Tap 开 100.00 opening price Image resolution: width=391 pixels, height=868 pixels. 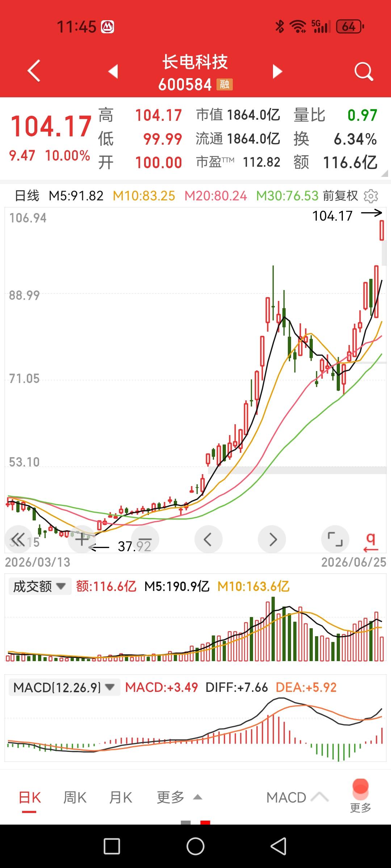(x=140, y=162)
